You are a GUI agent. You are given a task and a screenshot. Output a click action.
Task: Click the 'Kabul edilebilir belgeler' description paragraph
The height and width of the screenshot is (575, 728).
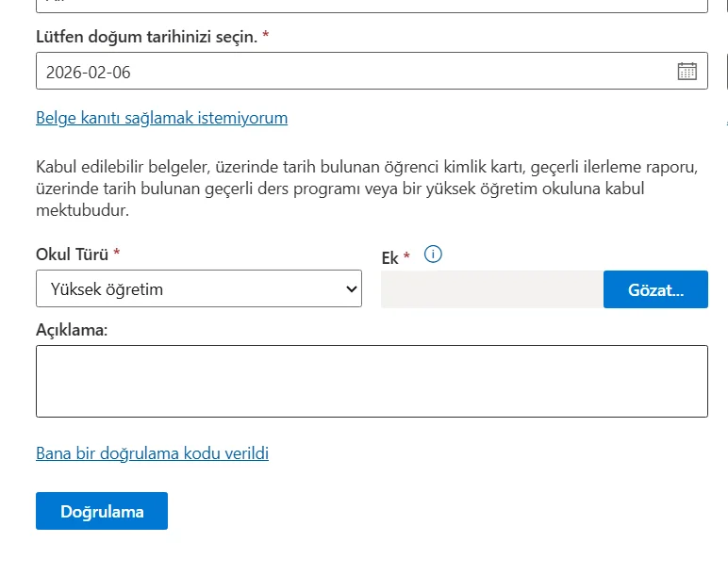[x=366, y=189]
